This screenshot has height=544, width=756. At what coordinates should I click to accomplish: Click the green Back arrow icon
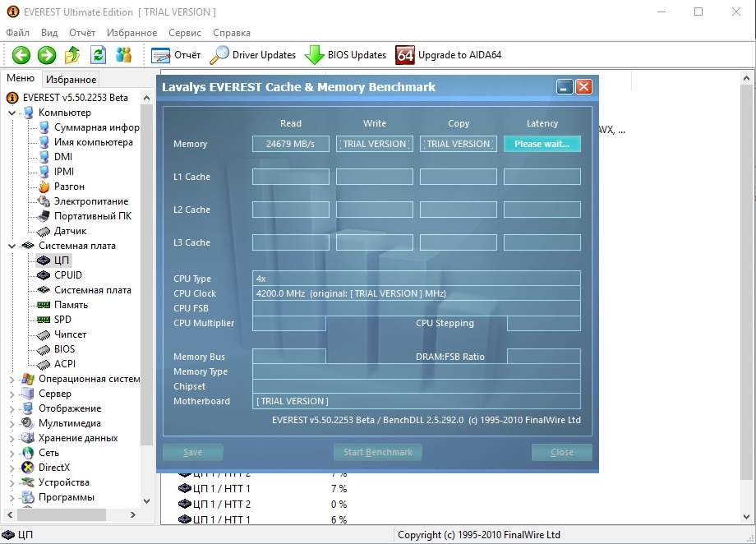click(x=21, y=55)
